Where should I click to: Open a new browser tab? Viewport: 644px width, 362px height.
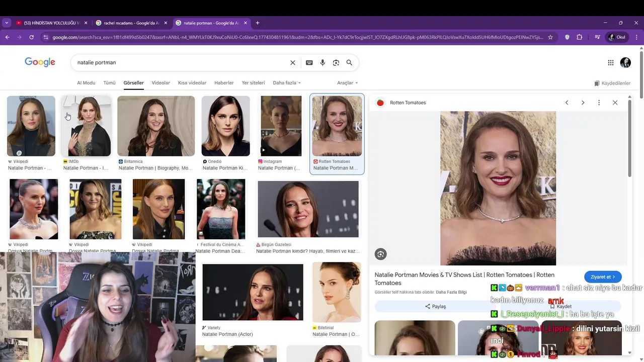(258, 23)
